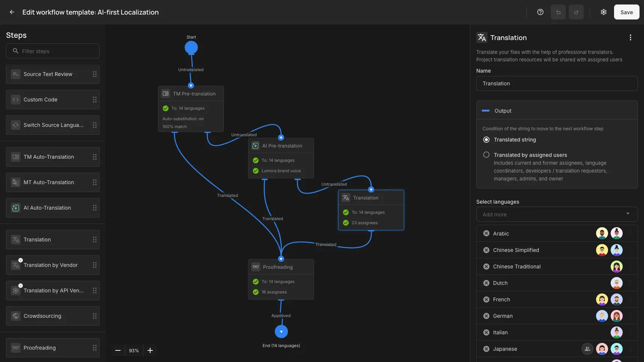Grab the drag handle of Crowdsourcing step

95,316
